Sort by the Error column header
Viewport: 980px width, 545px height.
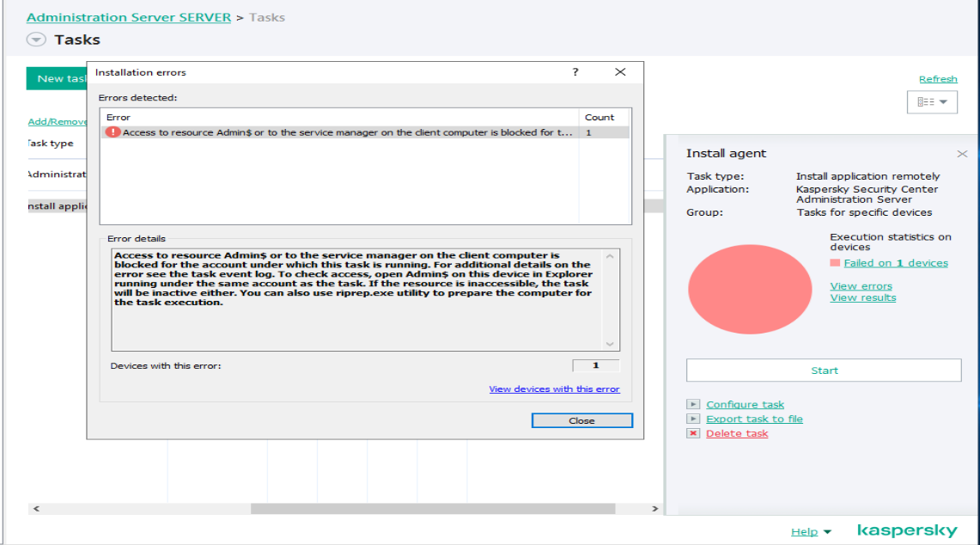[339, 117]
